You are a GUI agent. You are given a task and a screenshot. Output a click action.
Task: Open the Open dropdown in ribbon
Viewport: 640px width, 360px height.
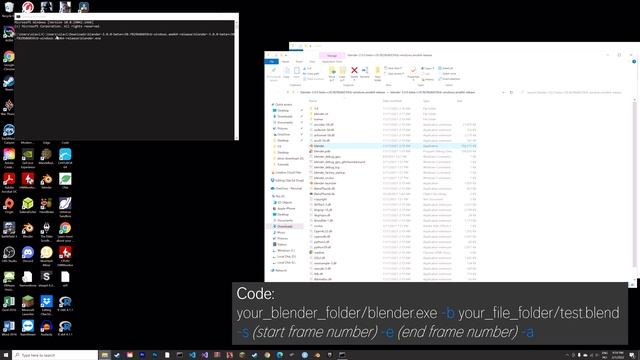point(427,68)
